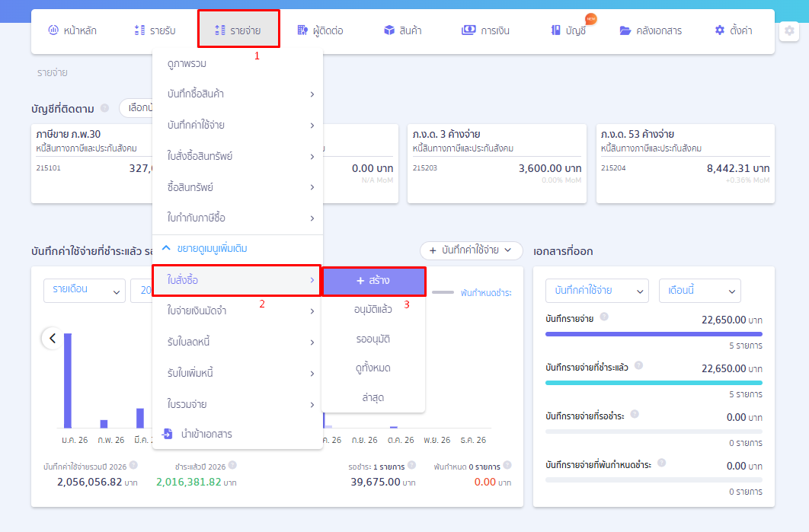The image size is (809, 532).
Task: Click the ภ.ง.ด. 53 ค้างจ่าย account card
Action: pos(685,164)
